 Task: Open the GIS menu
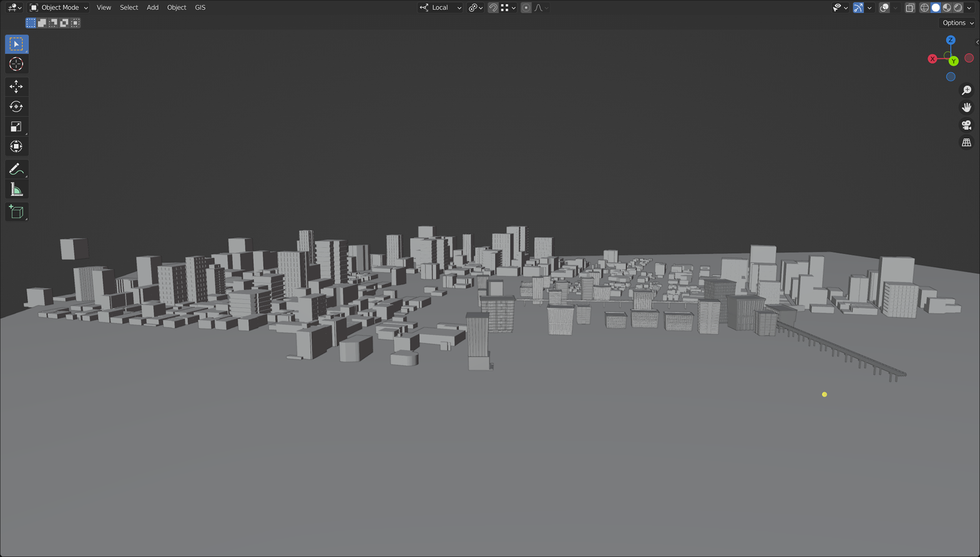click(x=200, y=7)
